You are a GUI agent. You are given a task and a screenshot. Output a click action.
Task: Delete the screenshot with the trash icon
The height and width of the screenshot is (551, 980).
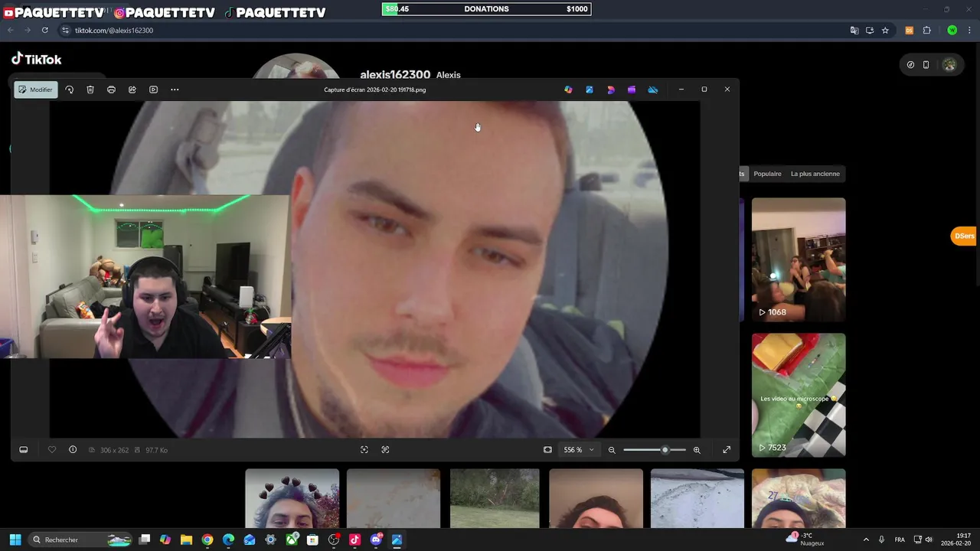pyautogui.click(x=90, y=90)
